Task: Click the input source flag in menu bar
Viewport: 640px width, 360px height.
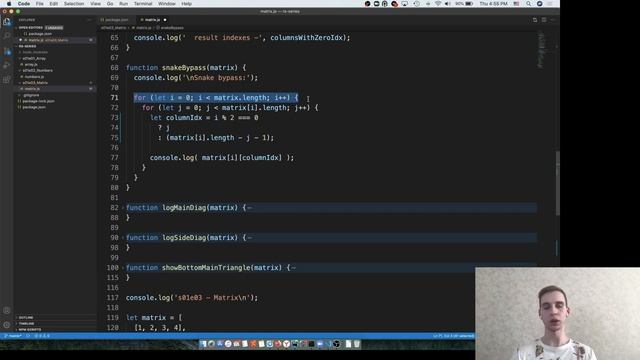Action: [516, 4]
